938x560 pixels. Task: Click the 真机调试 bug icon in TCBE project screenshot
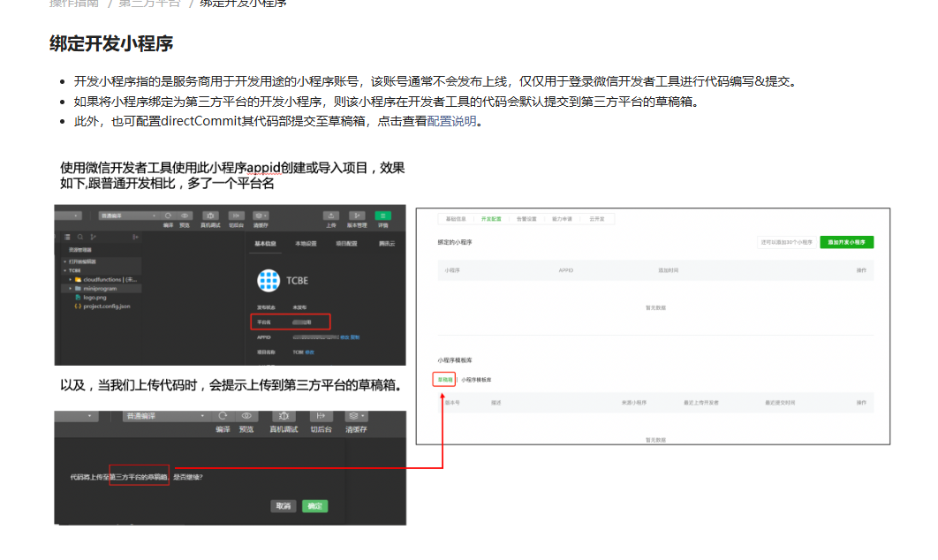210,216
